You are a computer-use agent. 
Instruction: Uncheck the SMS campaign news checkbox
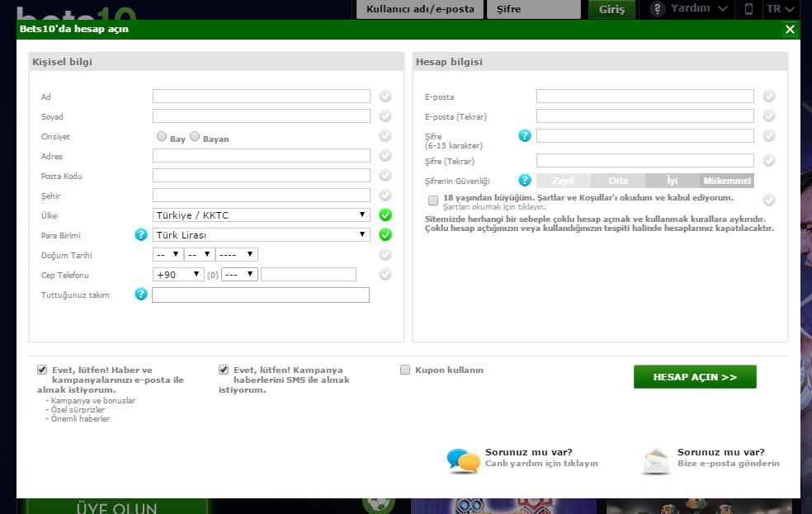tap(223, 370)
